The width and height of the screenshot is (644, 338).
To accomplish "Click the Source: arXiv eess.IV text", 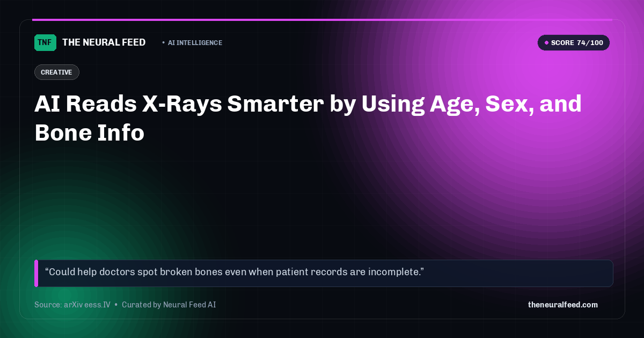I will tap(72, 305).
